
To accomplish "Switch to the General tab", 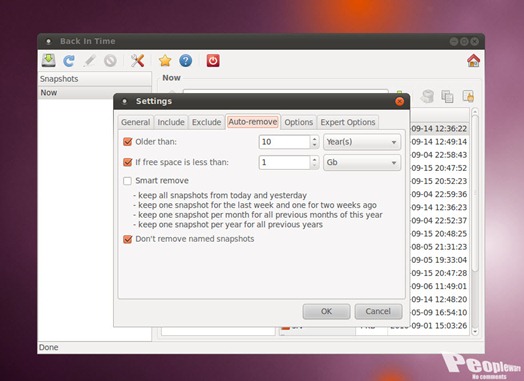I will pos(135,122).
